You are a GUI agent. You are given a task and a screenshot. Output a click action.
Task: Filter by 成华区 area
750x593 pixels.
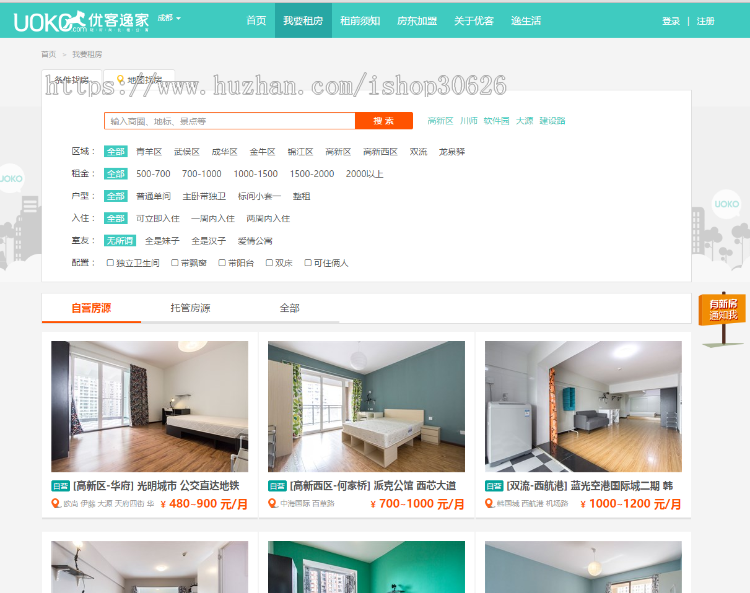click(x=224, y=152)
